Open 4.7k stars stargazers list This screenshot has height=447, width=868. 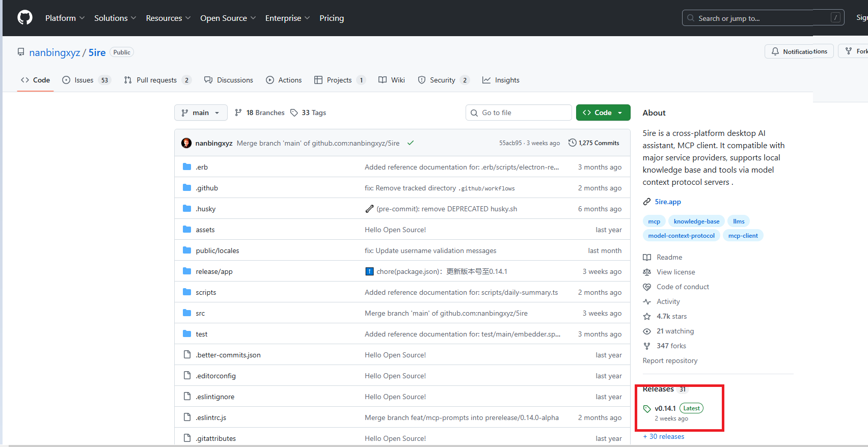click(671, 316)
